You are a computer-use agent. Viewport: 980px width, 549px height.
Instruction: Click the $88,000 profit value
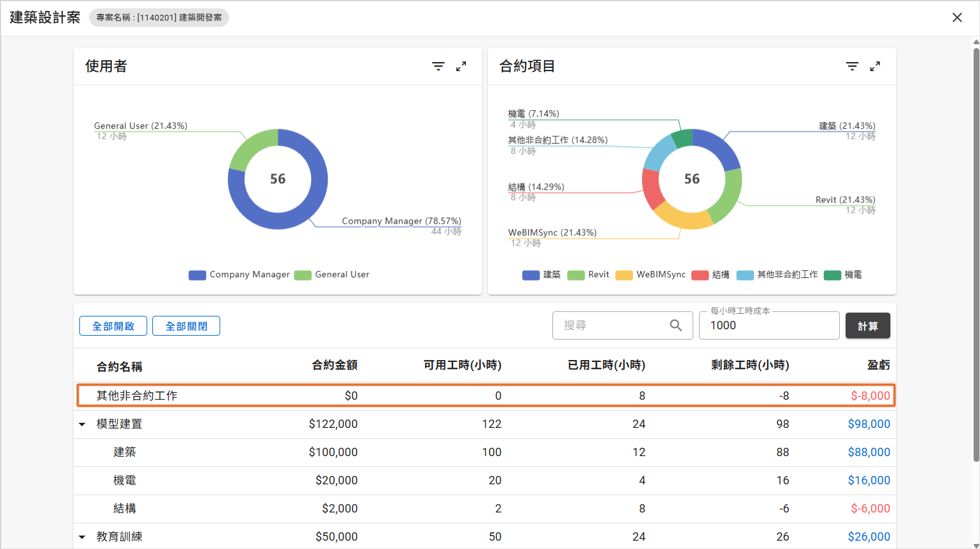click(x=869, y=452)
